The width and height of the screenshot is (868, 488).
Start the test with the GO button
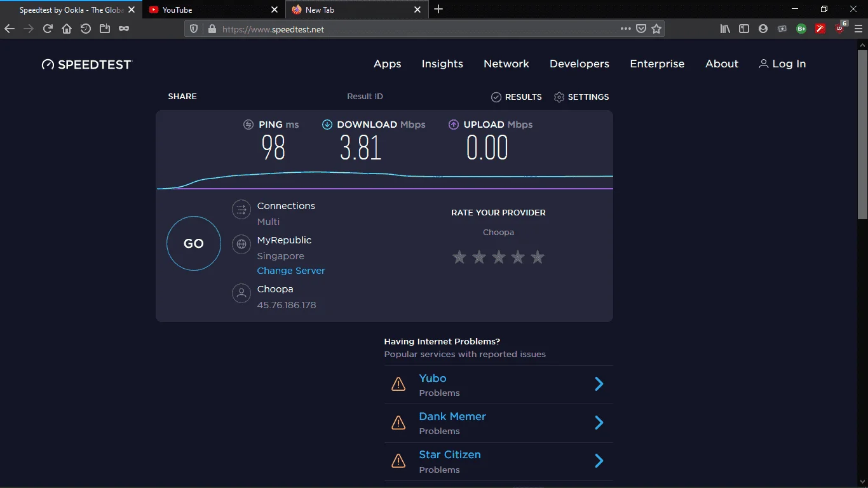[194, 243]
